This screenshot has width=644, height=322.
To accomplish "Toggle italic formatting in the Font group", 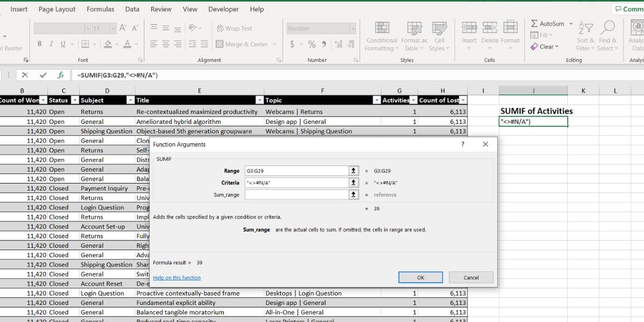I will 51,44.
